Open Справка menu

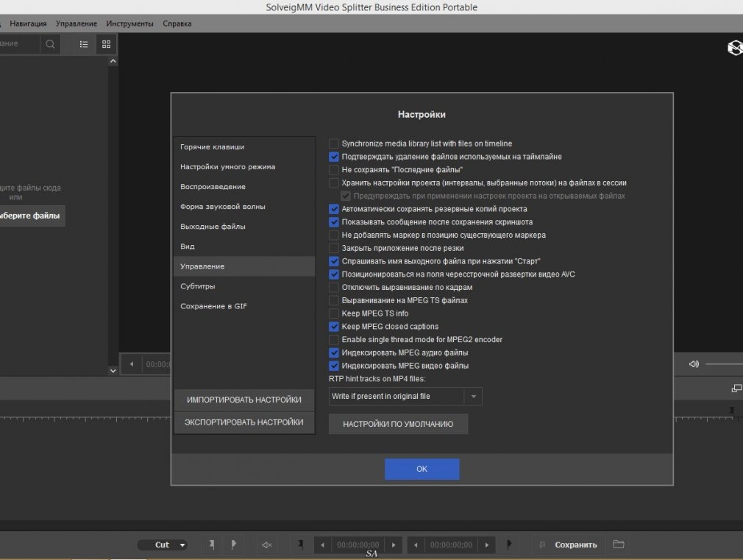pyautogui.click(x=177, y=24)
